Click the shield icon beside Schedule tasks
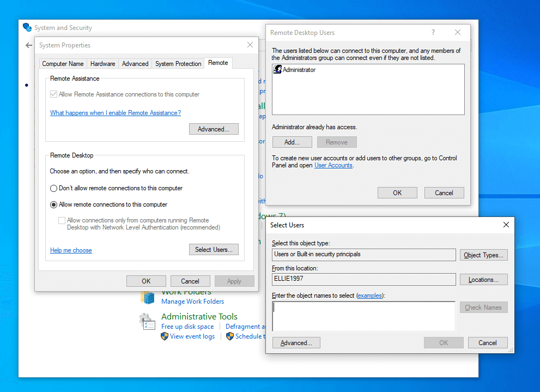This screenshot has height=392, width=540. pos(230,336)
